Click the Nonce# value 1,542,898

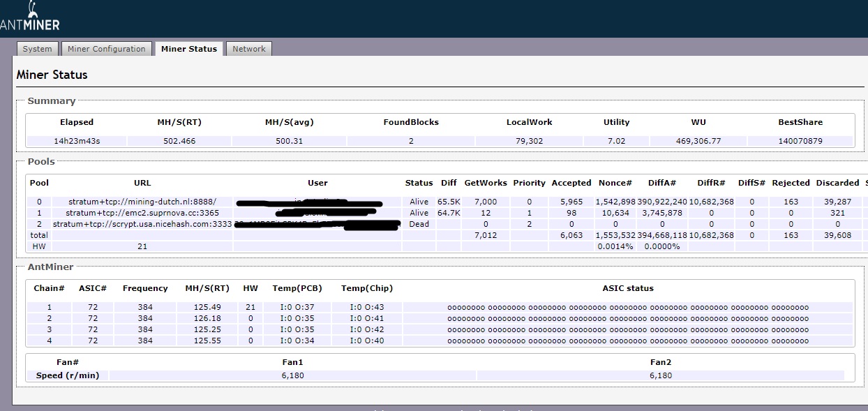click(x=615, y=202)
